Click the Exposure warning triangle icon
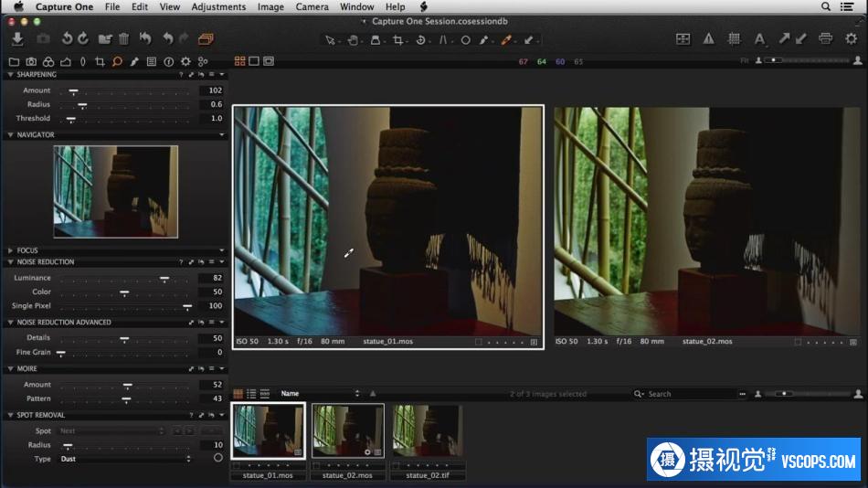868x488 pixels. (709, 38)
